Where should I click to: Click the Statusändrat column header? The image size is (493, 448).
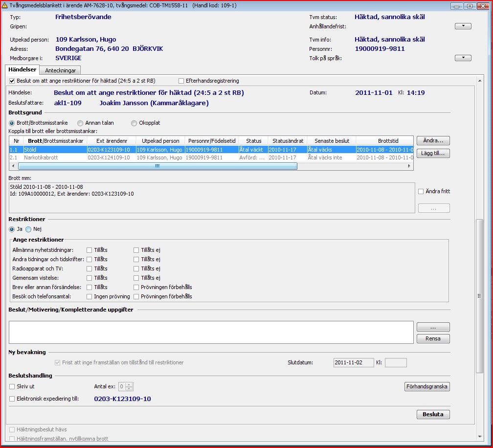288,141
